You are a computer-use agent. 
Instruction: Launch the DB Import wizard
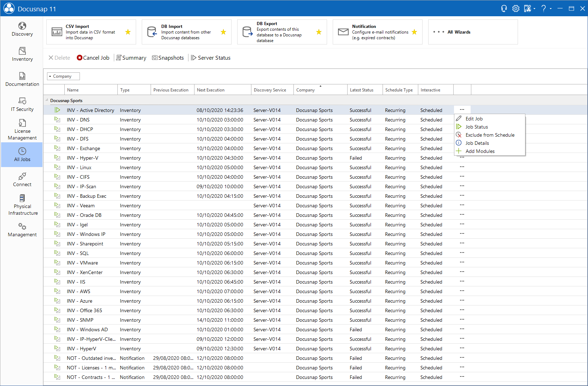(187, 32)
